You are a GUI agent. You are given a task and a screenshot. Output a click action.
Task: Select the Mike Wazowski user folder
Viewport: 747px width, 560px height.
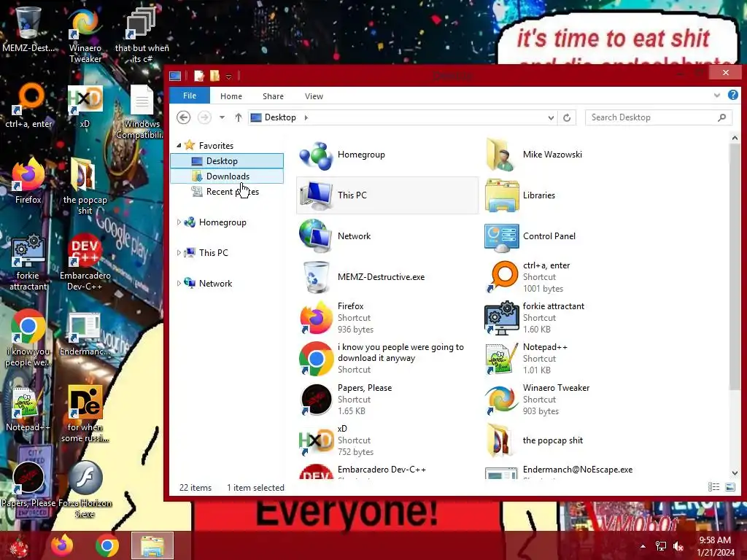tap(572, 155)
